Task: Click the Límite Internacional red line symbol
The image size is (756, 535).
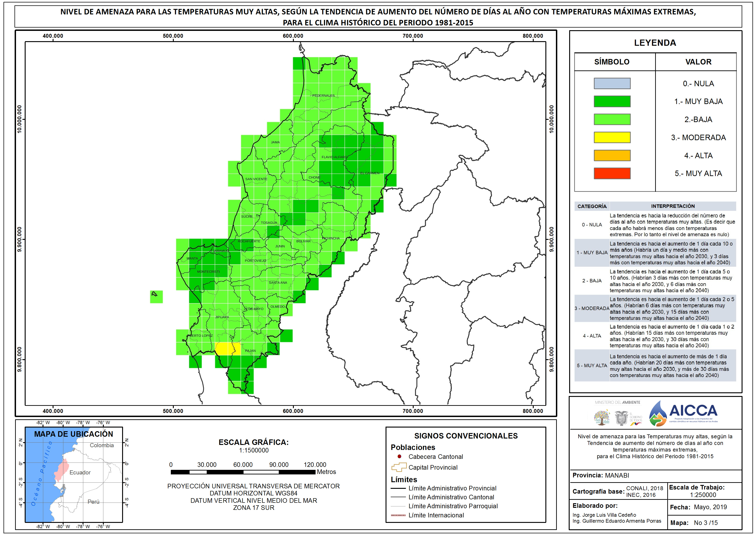Action: click(x=398, y=515)
